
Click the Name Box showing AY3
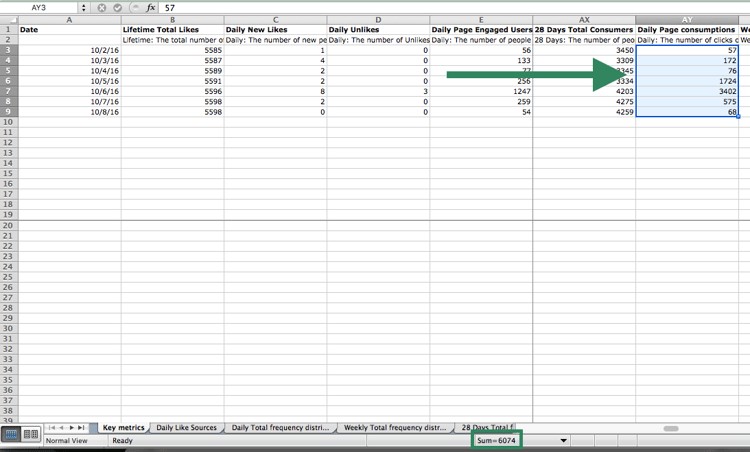point(40,7)
